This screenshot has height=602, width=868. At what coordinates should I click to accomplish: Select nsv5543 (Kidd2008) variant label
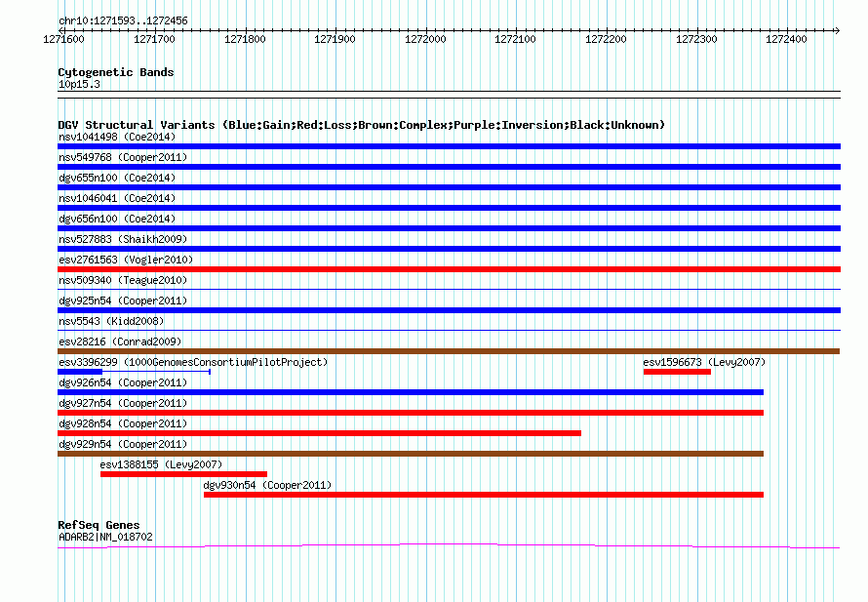click(x=111, y=321)
